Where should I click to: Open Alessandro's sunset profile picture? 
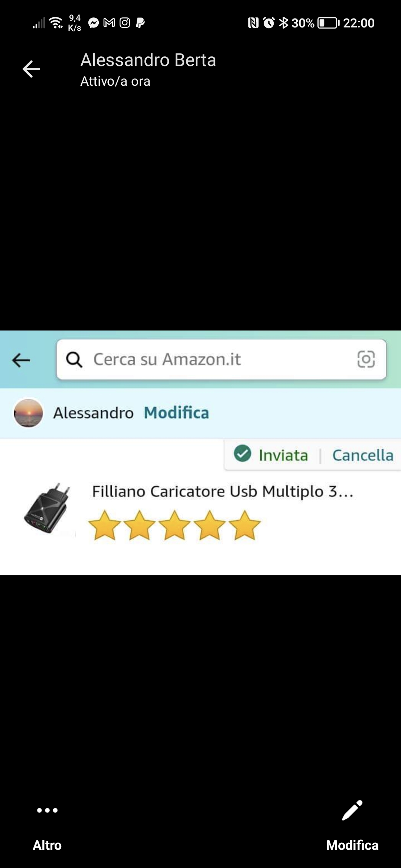coord(28,413)
